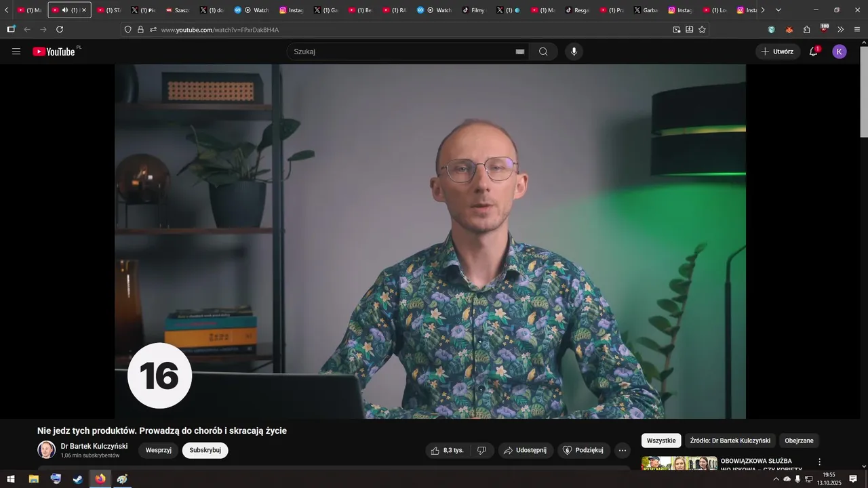Switch to the Garba X tab

(x=646, y=10)
